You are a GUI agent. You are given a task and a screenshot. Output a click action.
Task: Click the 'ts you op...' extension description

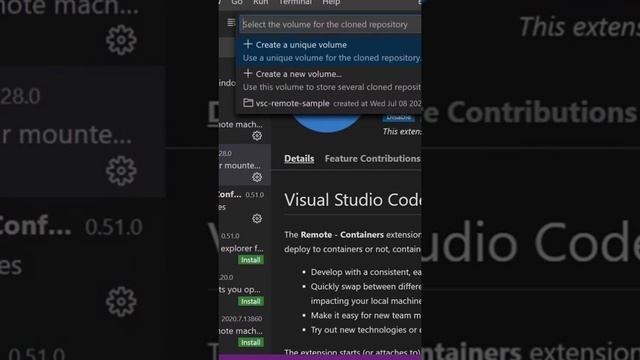240,289
